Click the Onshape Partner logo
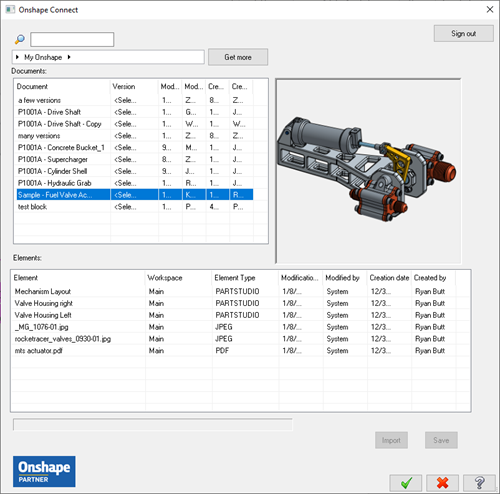The image size is (500, 494). point(44,471)
